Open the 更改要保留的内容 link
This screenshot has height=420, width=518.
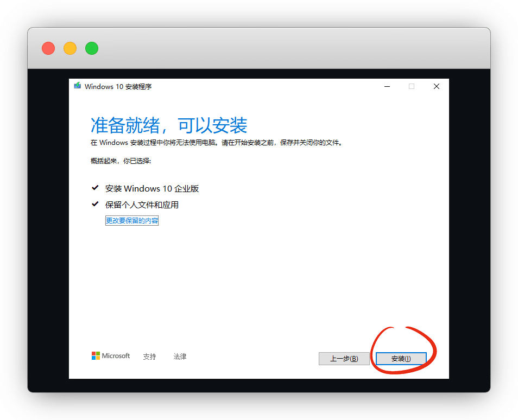pos(132,221)
